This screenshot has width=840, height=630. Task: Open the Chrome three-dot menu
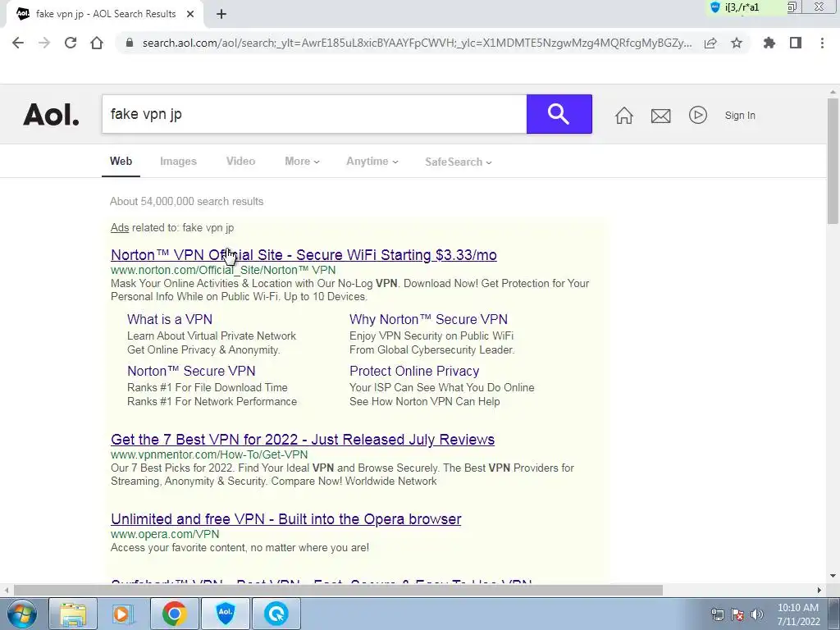[822, 43]
